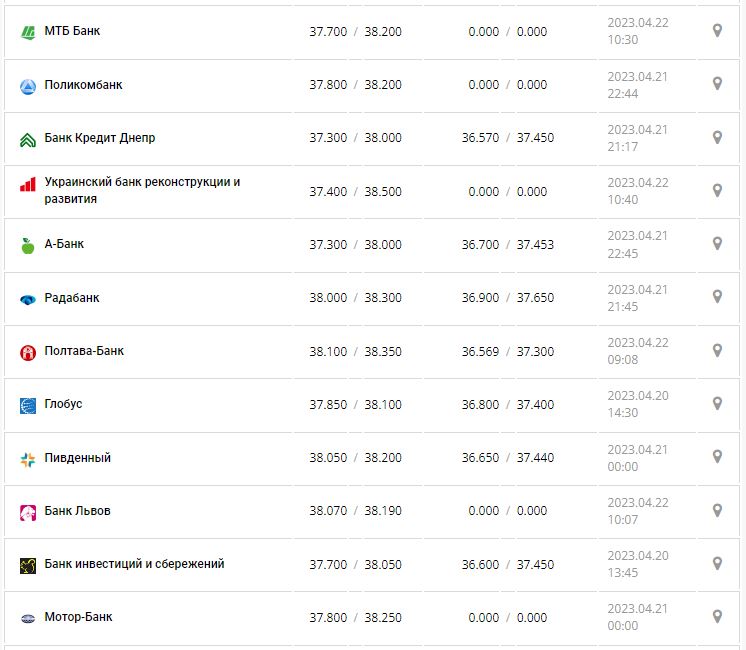
Task: Click Глобус update date 2023.04.20
Action: pos(638,395)
